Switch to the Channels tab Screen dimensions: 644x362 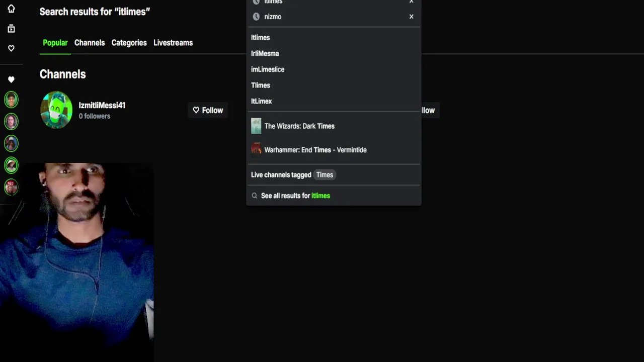click(90, 43)
